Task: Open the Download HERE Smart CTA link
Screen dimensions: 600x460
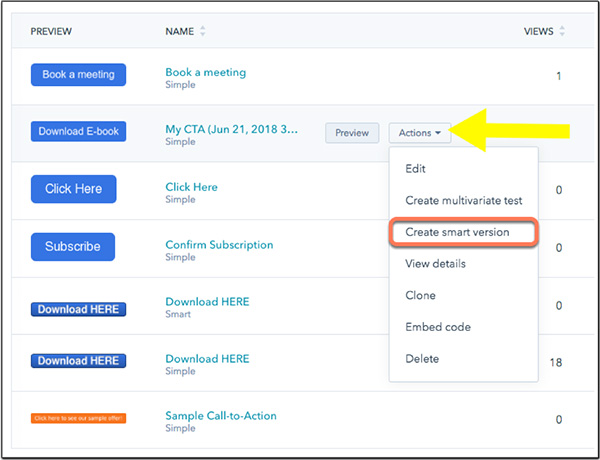Action: [x=207, y=302]
